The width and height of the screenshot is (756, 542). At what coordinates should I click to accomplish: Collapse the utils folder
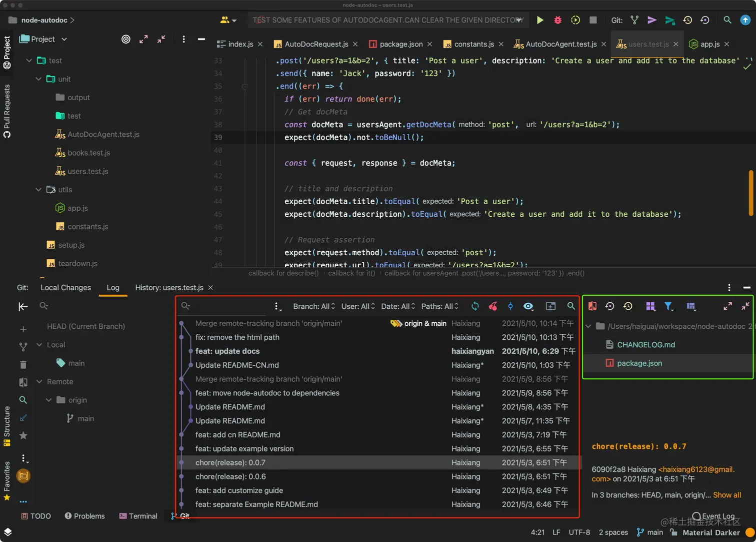[x=38, y=190]
